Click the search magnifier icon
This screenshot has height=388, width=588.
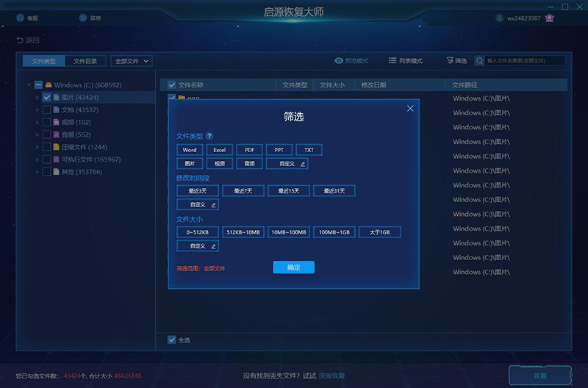click(x=479, y=61)
